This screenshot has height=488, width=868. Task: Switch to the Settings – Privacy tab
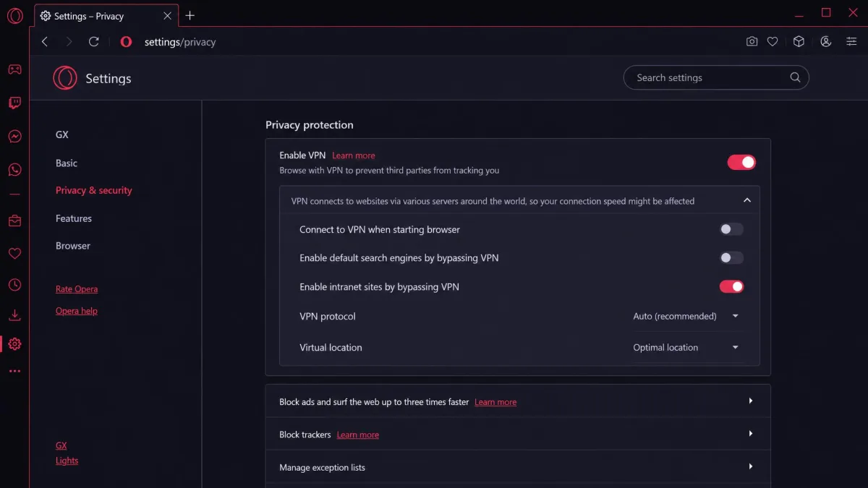[106, 16]
